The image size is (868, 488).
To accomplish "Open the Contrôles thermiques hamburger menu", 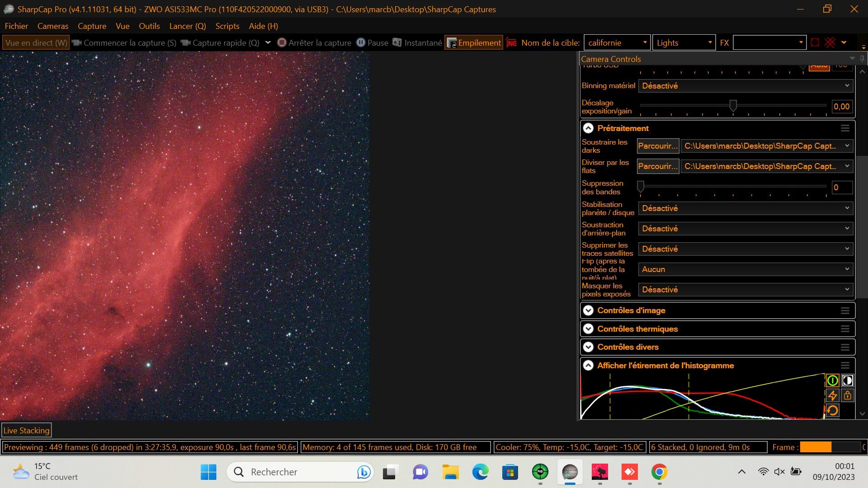I will (x=845, y=329).
